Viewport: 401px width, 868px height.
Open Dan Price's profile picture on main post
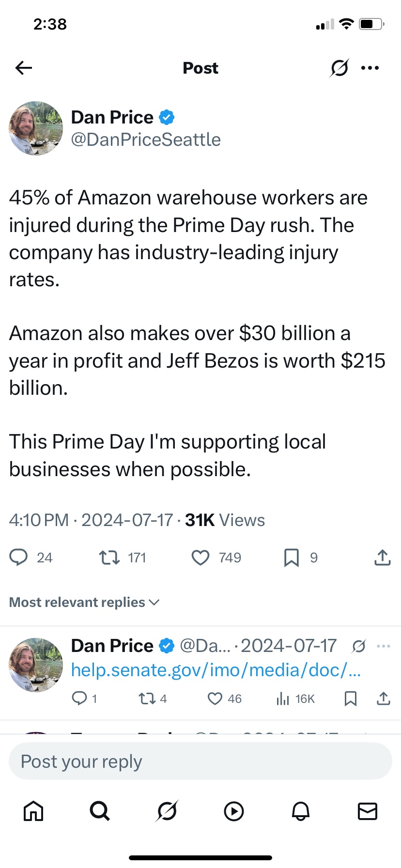36,128
